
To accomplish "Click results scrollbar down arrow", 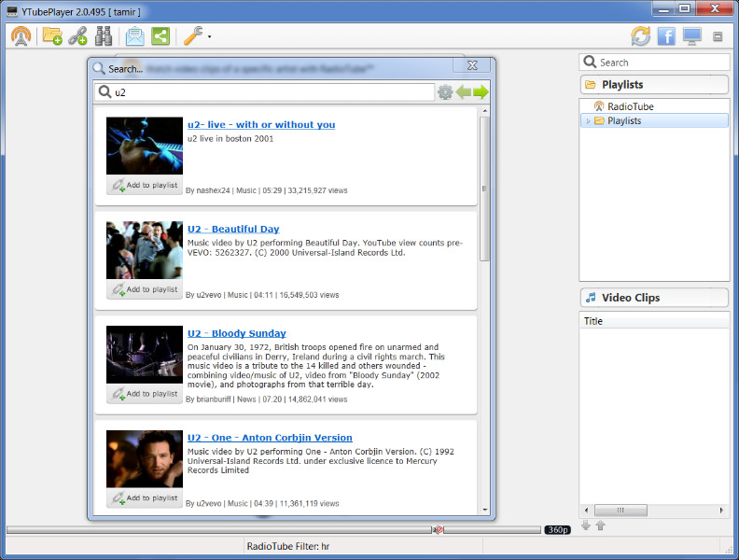I will (484, 510).
